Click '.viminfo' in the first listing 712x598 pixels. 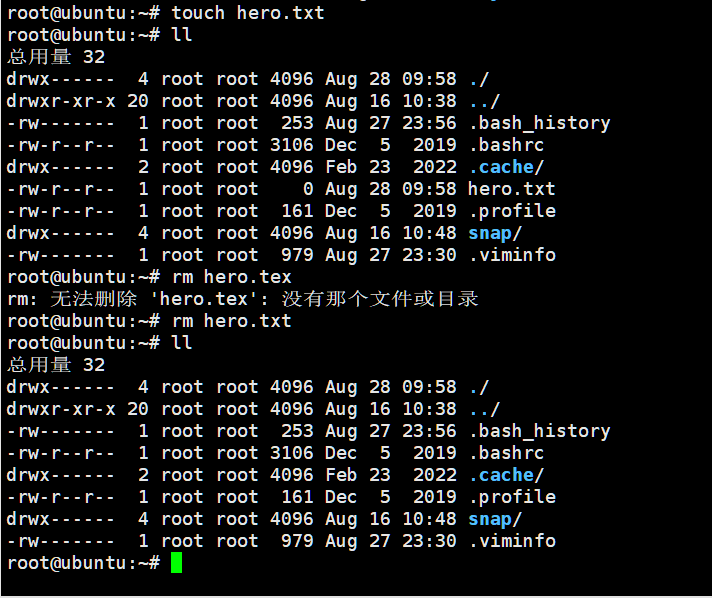[x=512, y=255]
